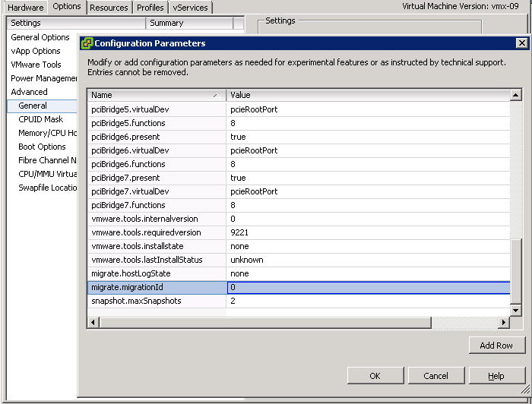The height and width of the screenshot is (404, 532).
Task: Click the OK button
Action: pos(375,376)
